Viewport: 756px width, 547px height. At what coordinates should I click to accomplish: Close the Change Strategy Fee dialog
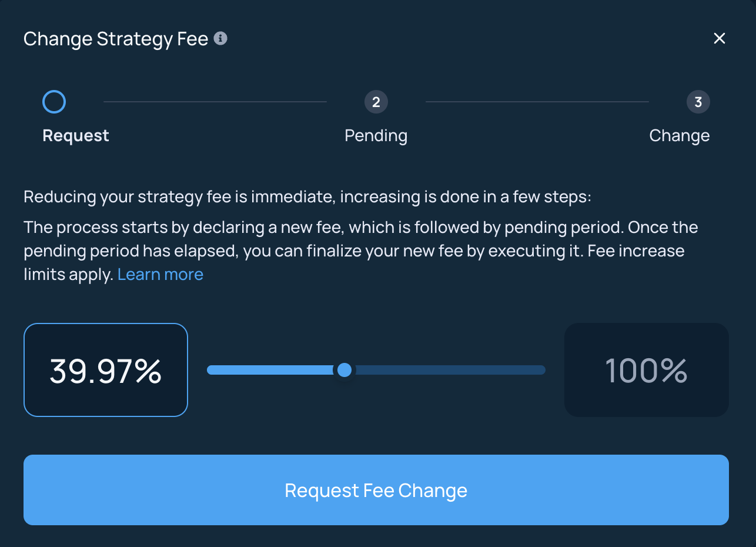click(720, 39)
